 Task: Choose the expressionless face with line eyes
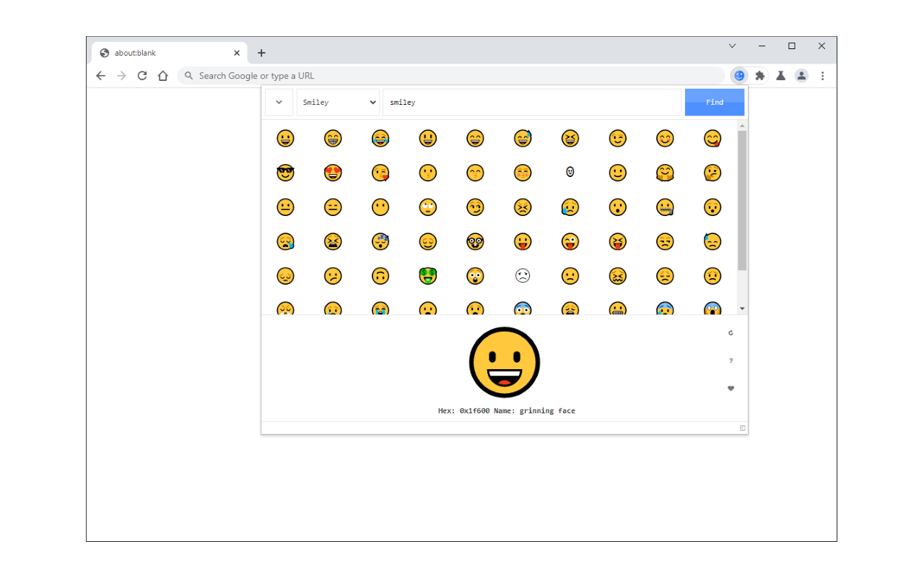(x=333, y=207)
